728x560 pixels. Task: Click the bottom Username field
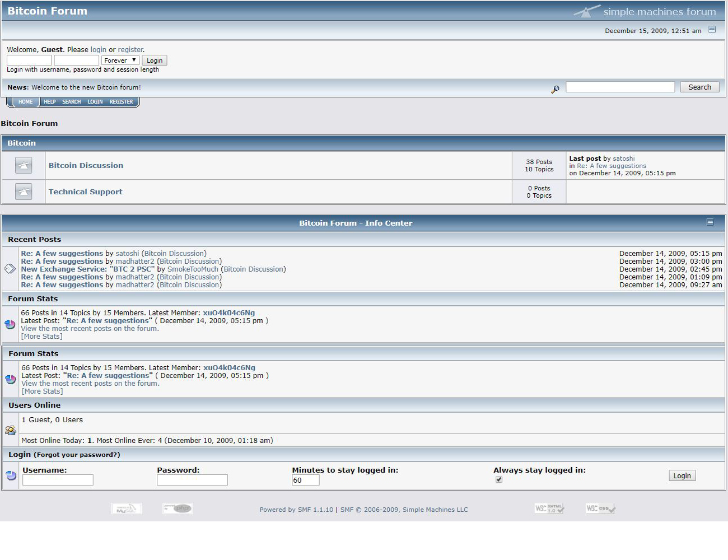pyautogui.click(x=58, y=480)
